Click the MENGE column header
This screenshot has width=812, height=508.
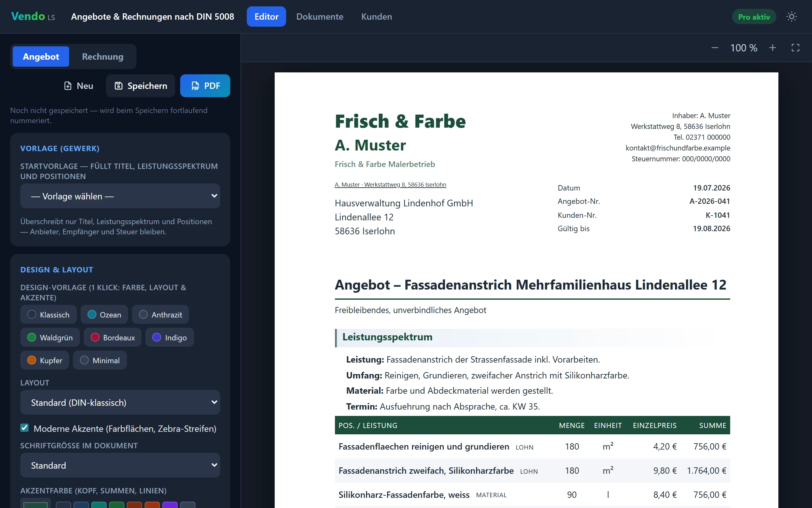tap(572, 425)
